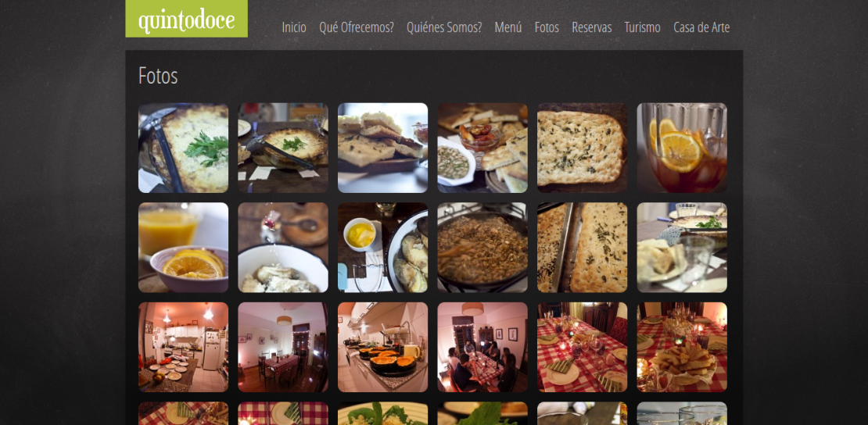
Task: Open the Inicio menu item
Action: [x=294, y=27]
